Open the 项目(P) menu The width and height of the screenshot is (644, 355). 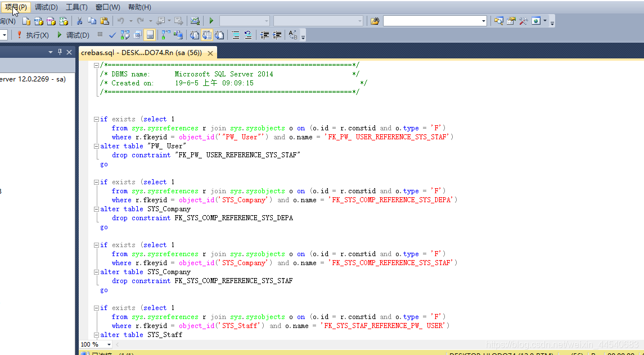(x=16, y=7)
